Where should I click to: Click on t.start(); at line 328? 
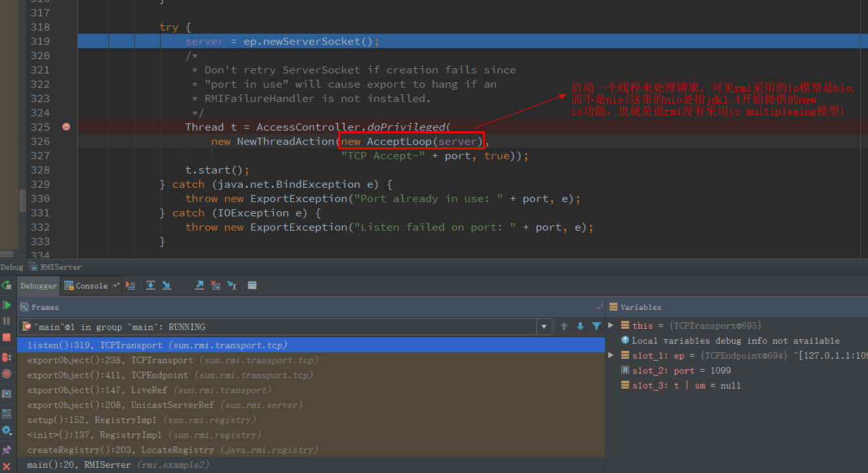tap(217, 170)
